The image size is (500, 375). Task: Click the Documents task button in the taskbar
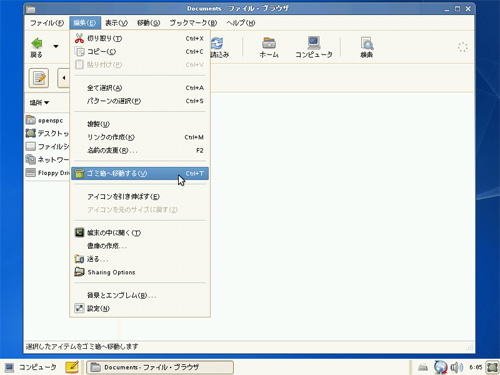[160, 367]
